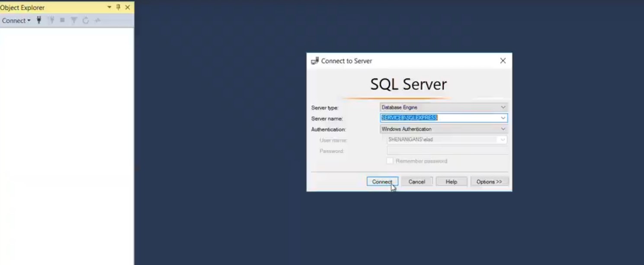Click the Activity Monitor pulse icon
The image size is (644, 265).
click(x=98, y=20)
